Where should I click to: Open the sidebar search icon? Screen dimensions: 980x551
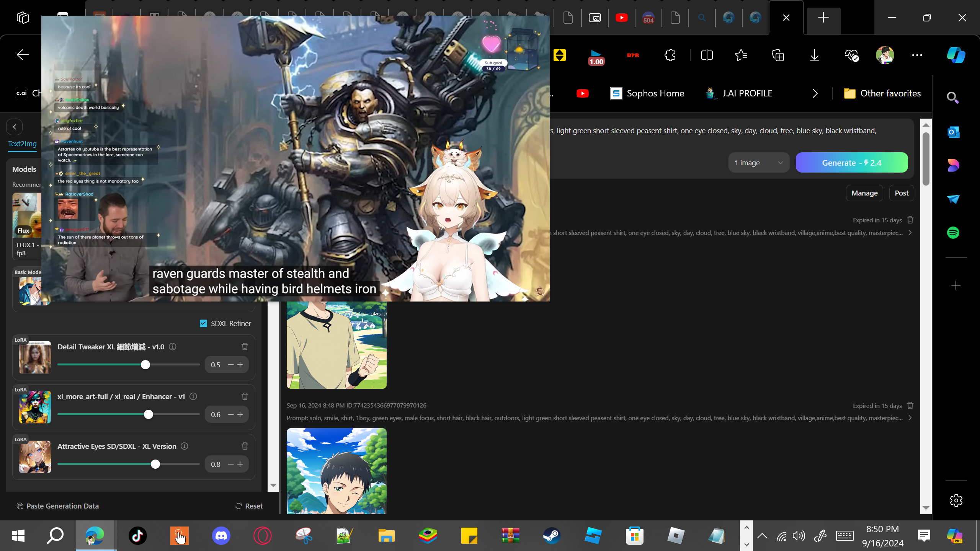953,98
